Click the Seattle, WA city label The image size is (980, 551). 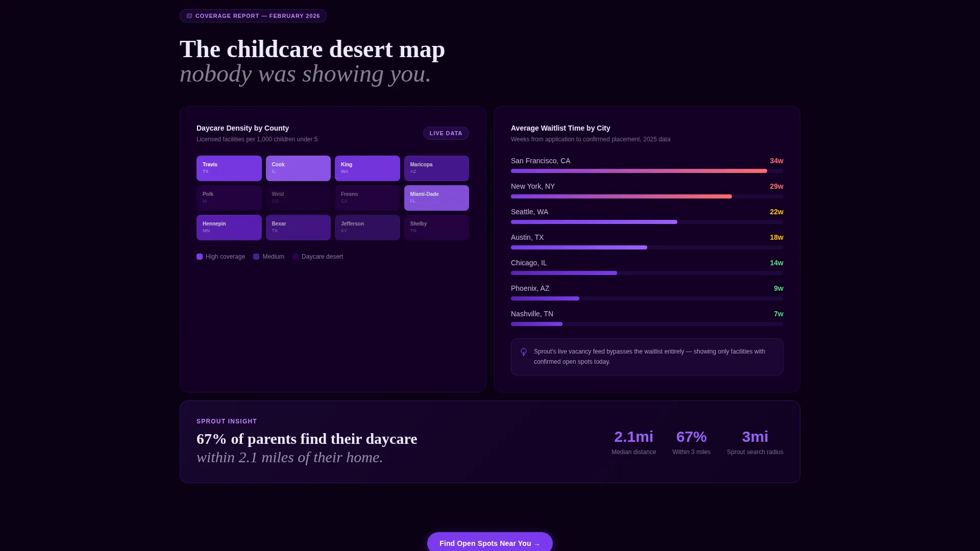[529, 212]
